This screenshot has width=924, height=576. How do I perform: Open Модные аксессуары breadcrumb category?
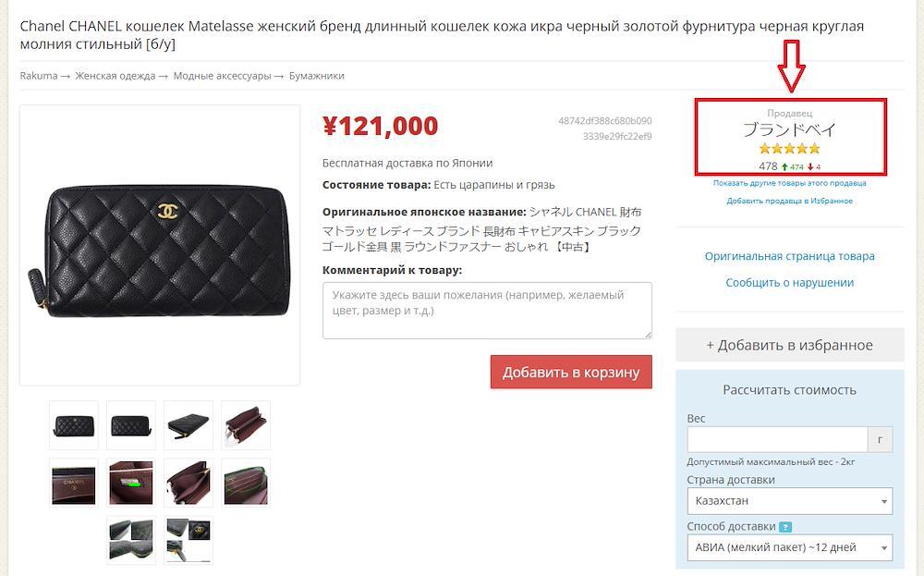(222, 76)
